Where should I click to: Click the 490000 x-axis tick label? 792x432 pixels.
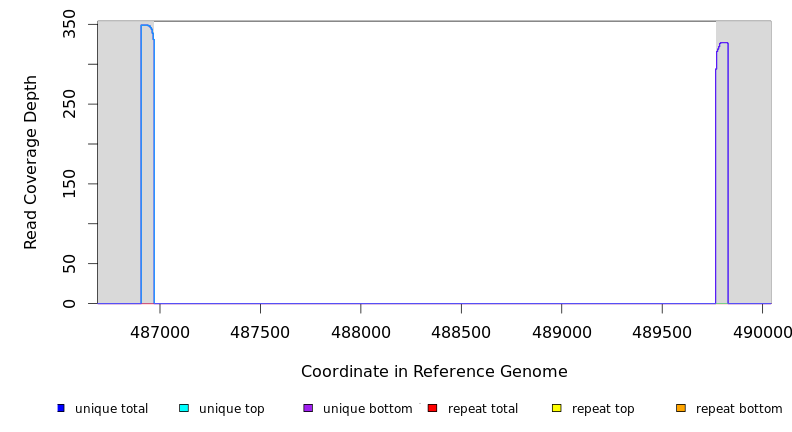[x=761, y=332]
